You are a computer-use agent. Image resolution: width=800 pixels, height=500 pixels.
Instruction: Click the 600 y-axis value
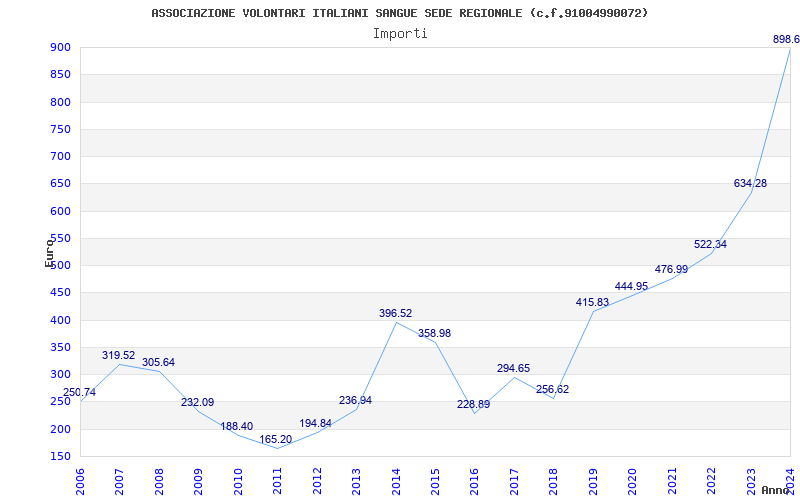click(x=60, y=211)
